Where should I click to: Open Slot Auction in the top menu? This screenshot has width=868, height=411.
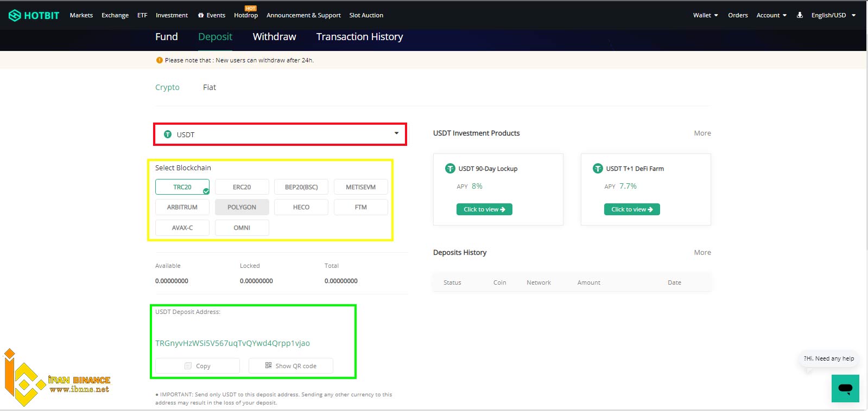(366, 15)
